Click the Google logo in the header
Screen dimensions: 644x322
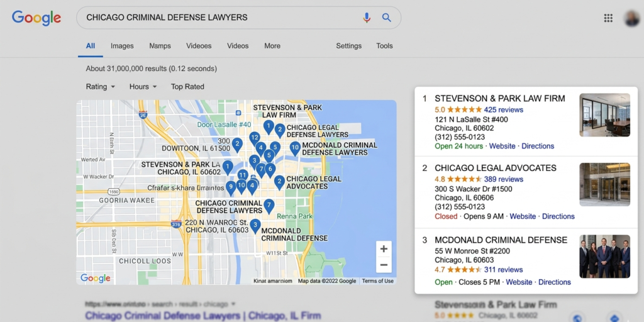tap(36, 18)
